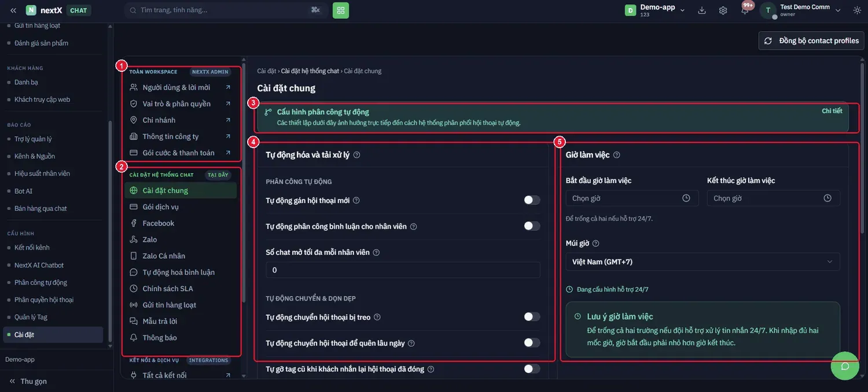Click the download icon in top bar
This screenshot has height=392, width=868.
[702, 10]
